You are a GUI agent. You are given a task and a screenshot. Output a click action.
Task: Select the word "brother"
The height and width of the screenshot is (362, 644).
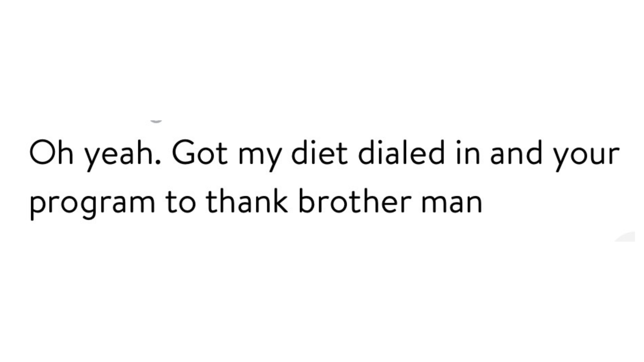(355, 201)
